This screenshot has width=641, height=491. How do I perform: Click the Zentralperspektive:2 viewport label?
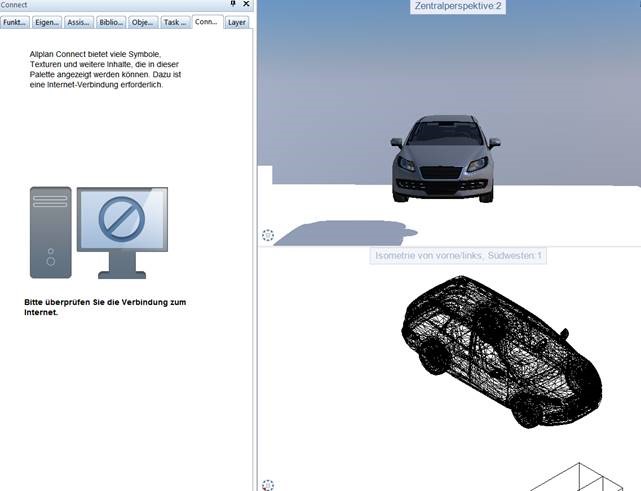(455, 6)
